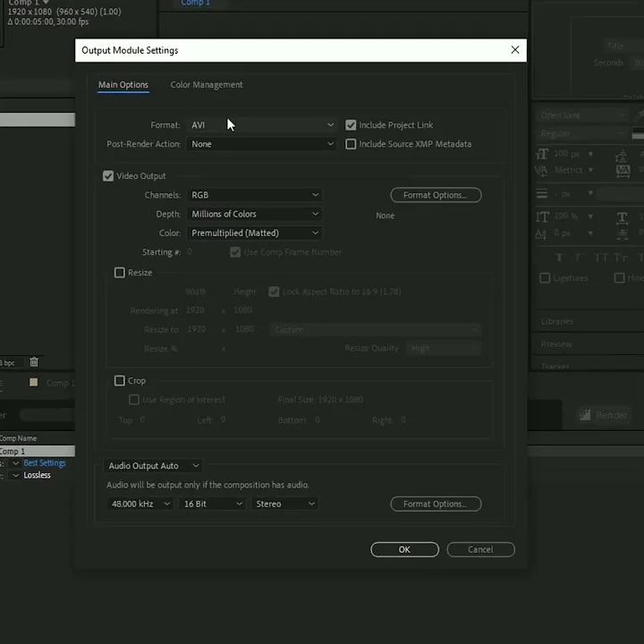Open the Audio Output Auto dropdown
Viewport: 644px width, 644px height.
click(153, 465)
